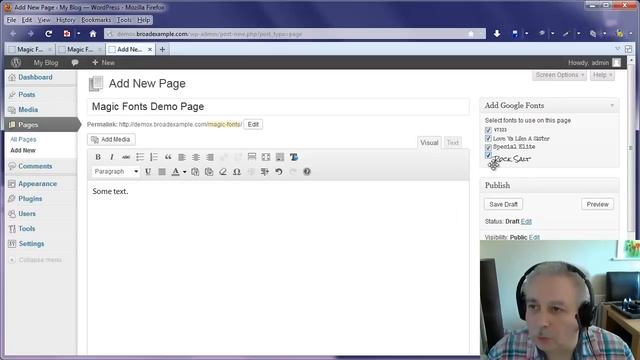The height and width of the screenshot is (360, 640).
Task: Remove formatting with the eraser icon
Action: coord(223,172)
